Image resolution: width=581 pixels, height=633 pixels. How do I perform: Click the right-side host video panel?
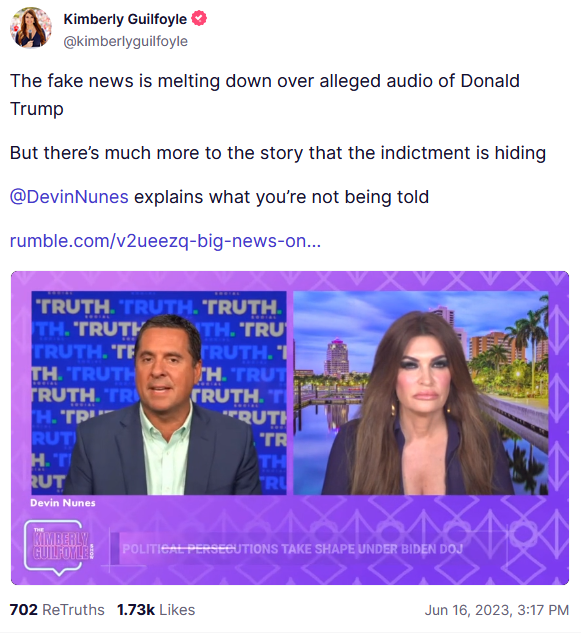point(421,393)
